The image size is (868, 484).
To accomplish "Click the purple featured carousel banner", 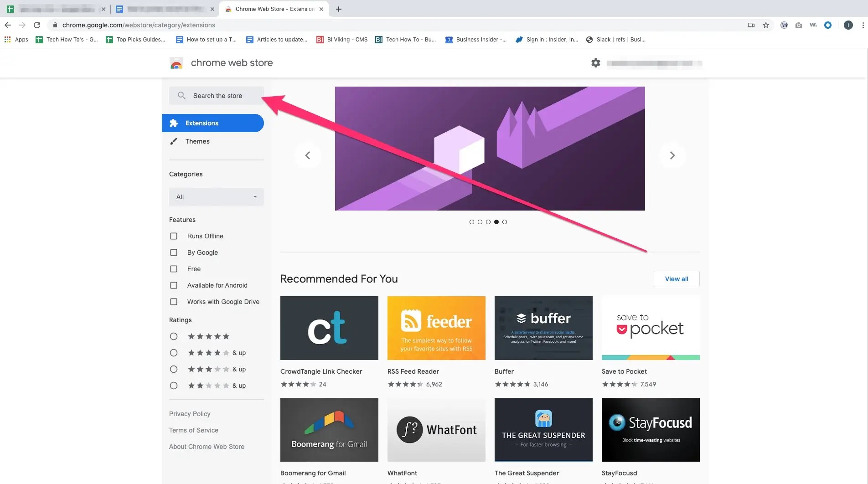I will point(490,149).
